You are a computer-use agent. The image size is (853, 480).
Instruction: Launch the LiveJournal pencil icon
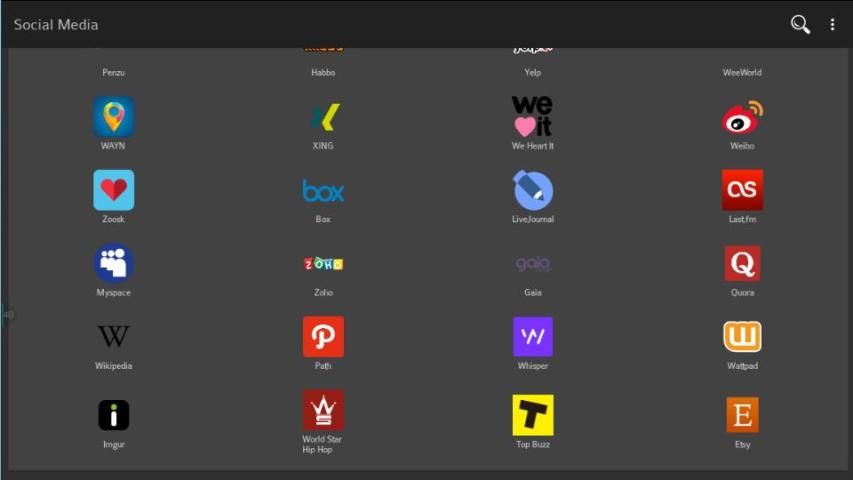pyautogui.click(x=532, y=190)
